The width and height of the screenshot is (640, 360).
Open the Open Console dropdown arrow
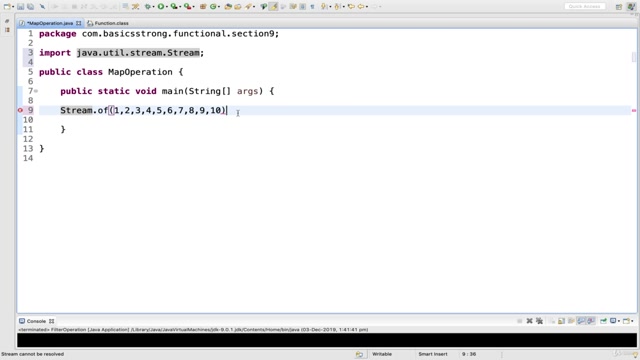(x=632, y=321)
